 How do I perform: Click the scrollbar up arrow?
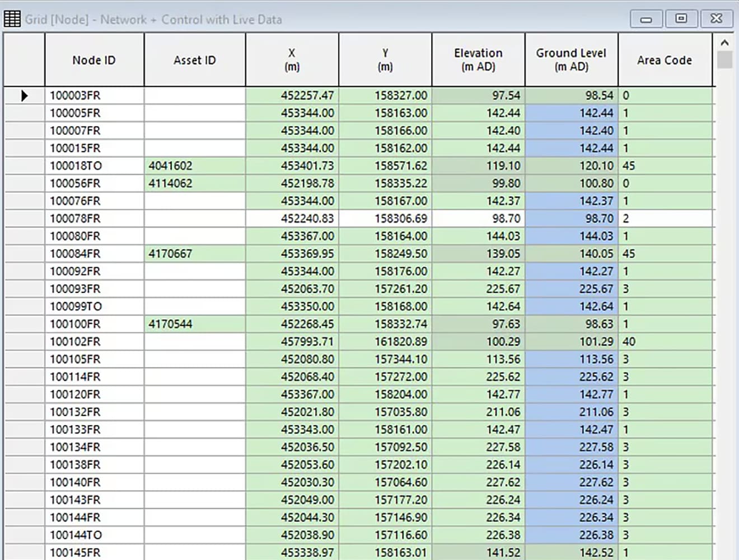point(724,43)
